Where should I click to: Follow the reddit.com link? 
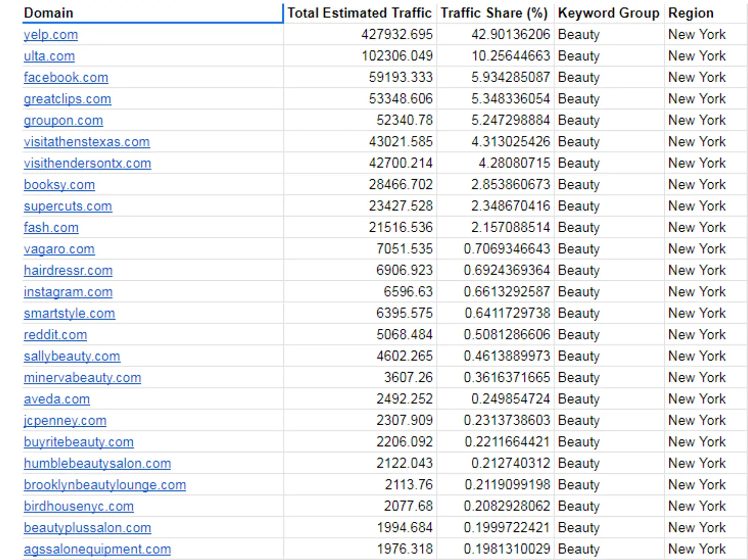point(55,335)
